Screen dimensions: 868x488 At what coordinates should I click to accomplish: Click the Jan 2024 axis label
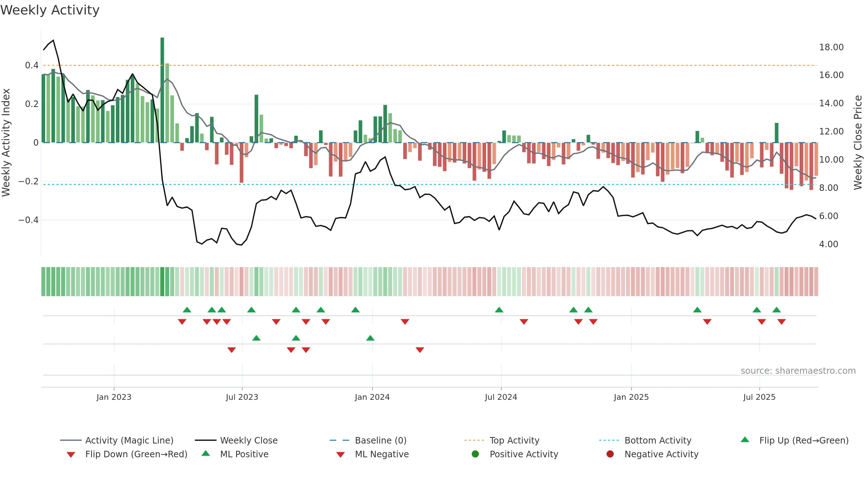(372, 397)
